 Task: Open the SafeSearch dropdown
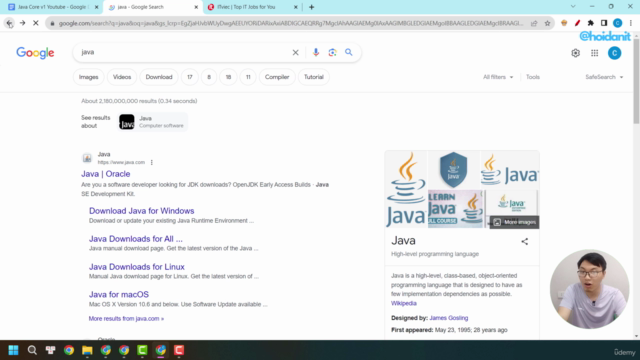604,77
